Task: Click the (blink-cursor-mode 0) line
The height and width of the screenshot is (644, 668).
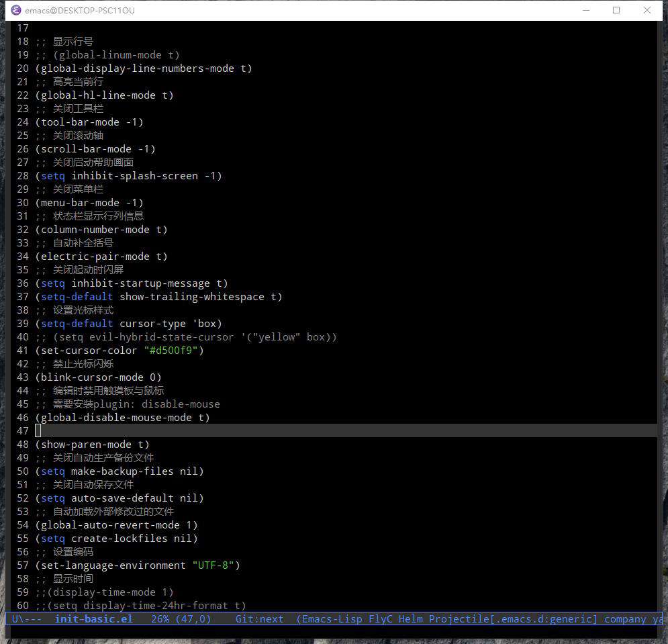Action: pyautogui.click(x=99, y=377)
